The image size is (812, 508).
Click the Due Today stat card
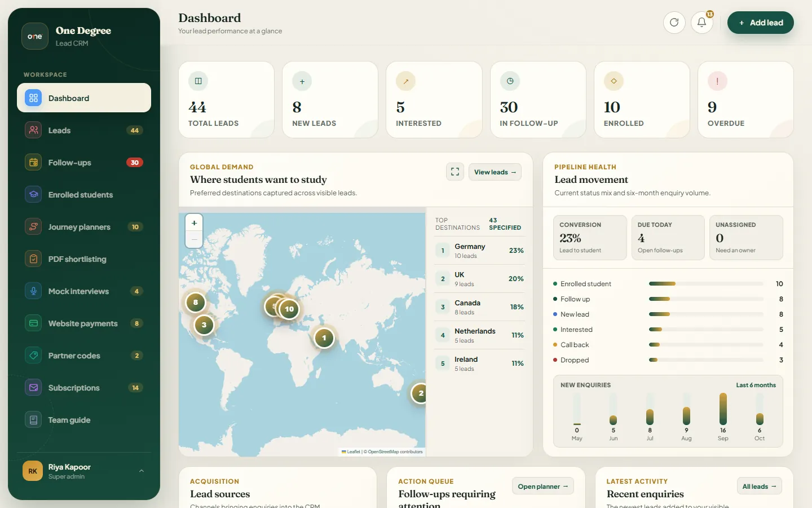(668, 238)
